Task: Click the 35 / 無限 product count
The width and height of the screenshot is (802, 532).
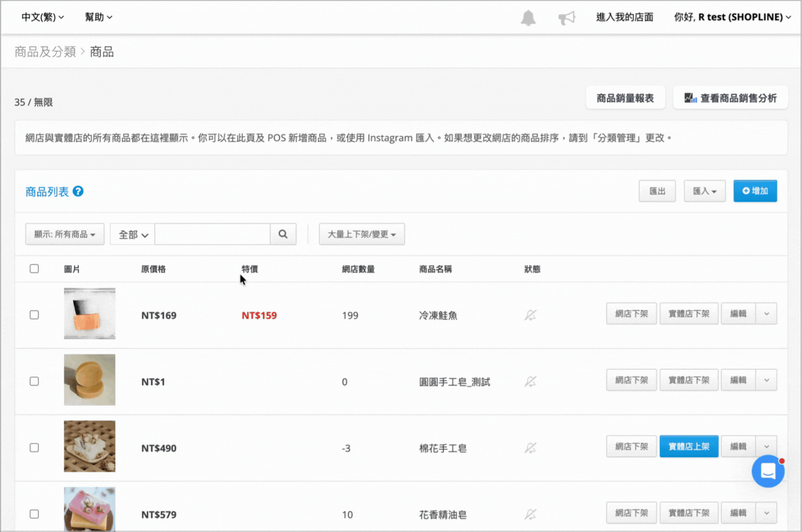Action: point(34,102)
